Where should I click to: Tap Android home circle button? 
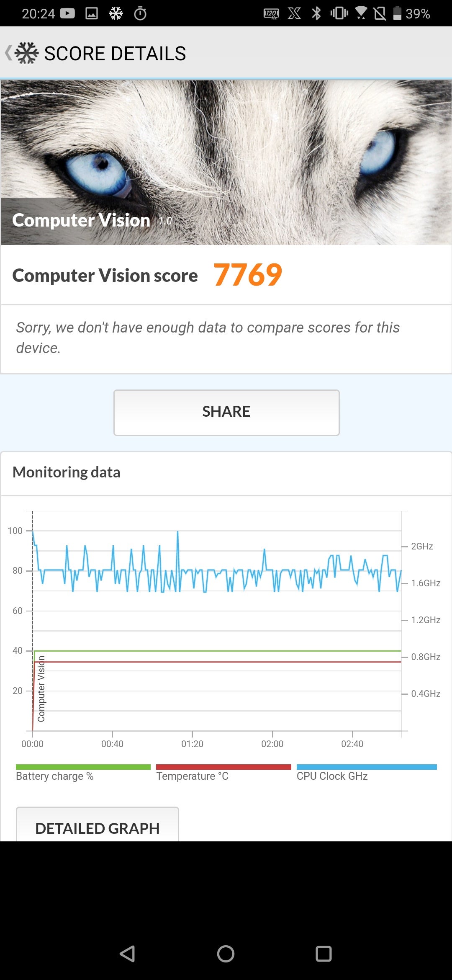226,954
